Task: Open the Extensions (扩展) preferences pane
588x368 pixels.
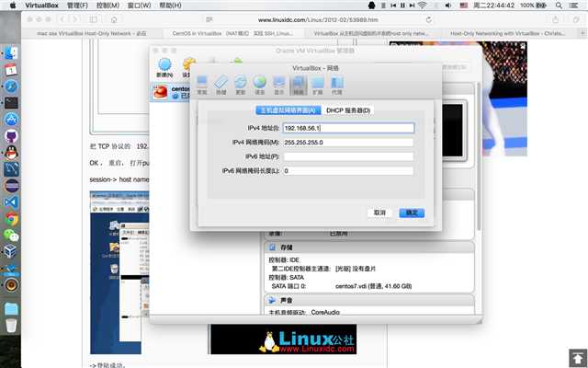Action: pos(318,86)
